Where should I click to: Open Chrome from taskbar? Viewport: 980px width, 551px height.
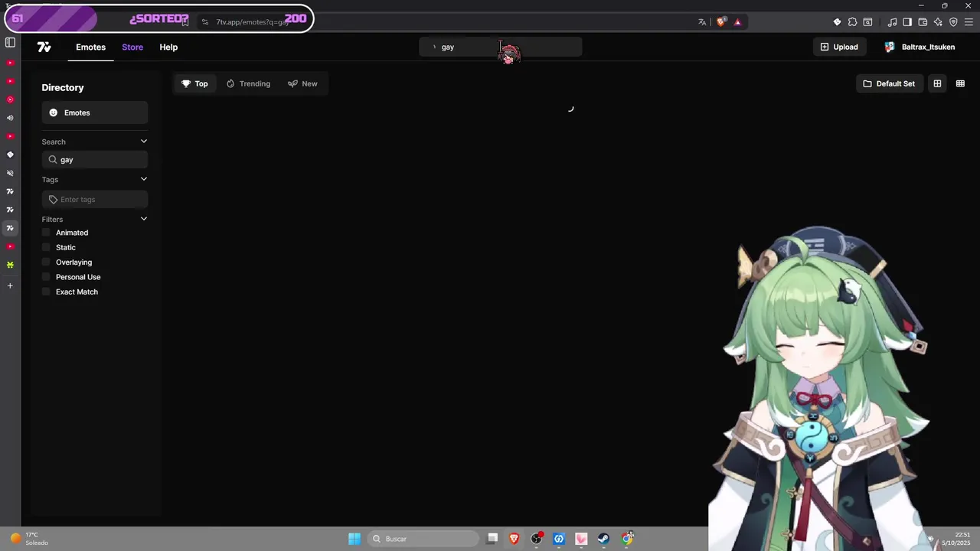(x=627, y=539)
